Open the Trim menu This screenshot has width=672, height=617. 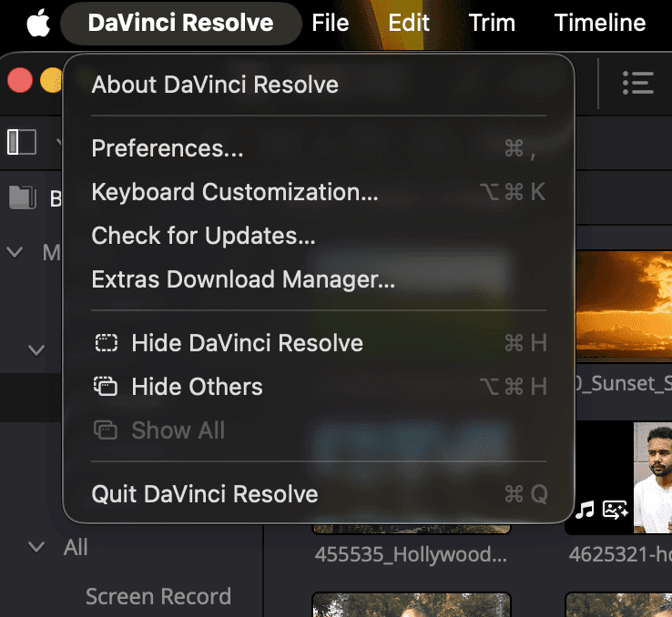pyautogui.click(x=492, y=23)
